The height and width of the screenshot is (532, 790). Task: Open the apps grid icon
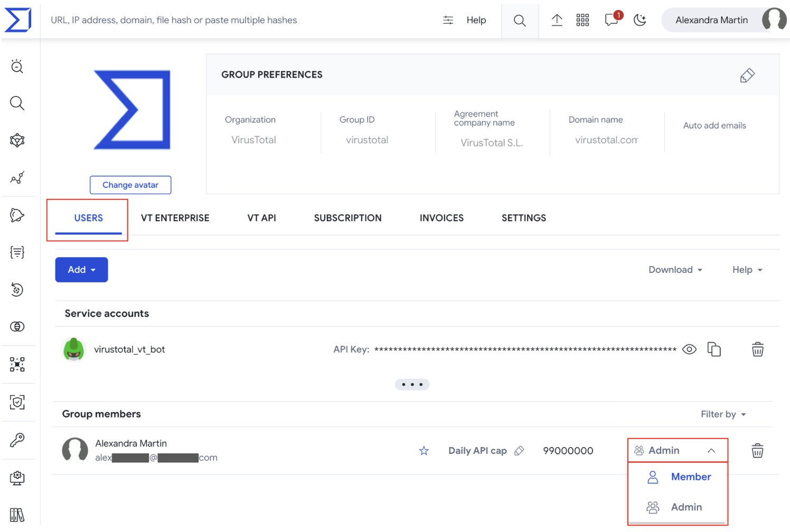582,20
